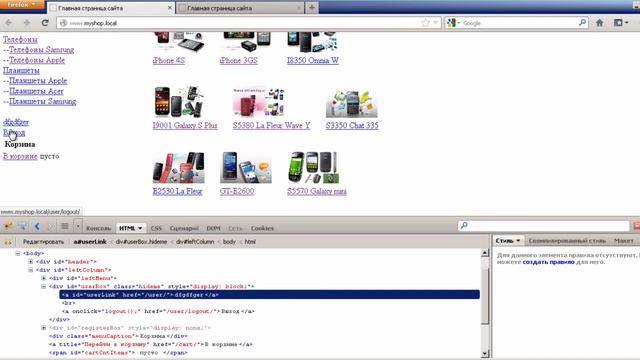Click the E2530 La Fleur thumbnail

[178, 167]
